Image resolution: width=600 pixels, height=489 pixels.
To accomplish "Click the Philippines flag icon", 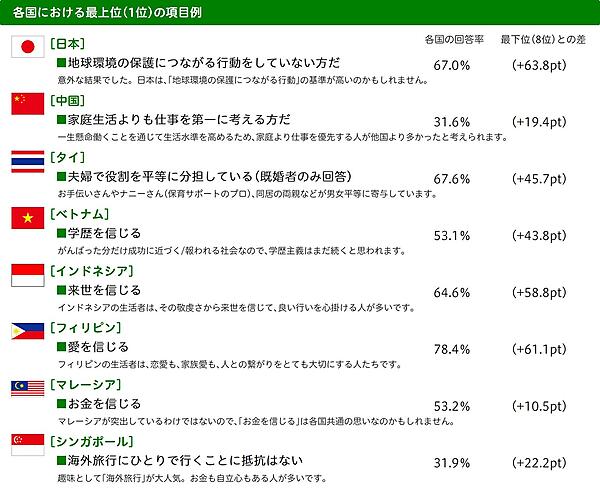I will click(24, 333).
